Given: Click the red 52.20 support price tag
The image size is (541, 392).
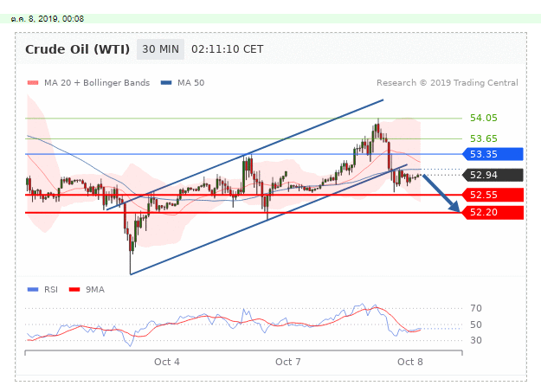Looking at the screenshot, I should 493,213.
